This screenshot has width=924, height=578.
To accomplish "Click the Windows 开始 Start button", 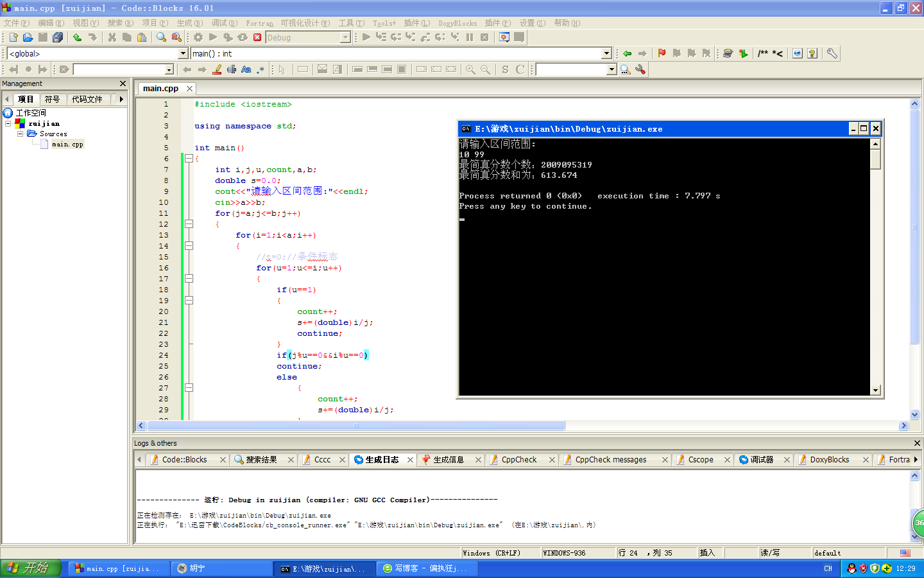I will (x=31, y=568).
